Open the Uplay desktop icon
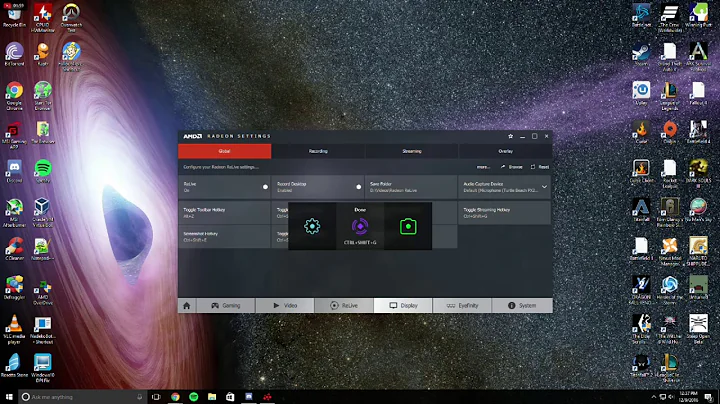This screenshot has height=404, width=720. (641, 93)
